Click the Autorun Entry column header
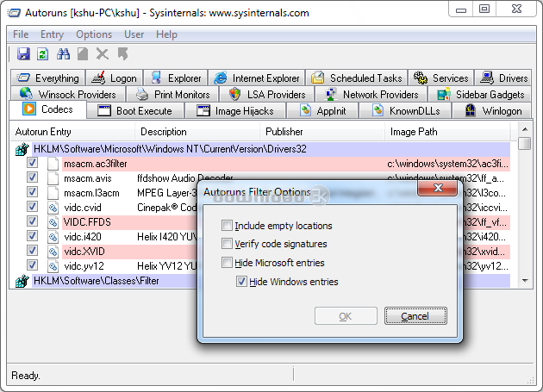Screen dimensions: 543x392 72,132
